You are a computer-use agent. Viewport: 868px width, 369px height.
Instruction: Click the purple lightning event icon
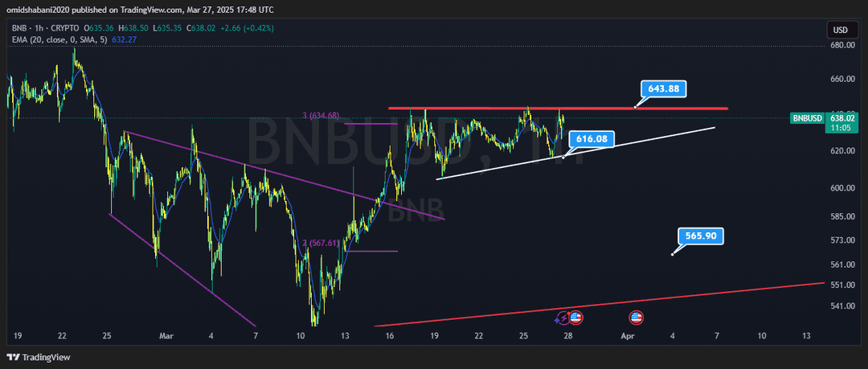(x=563, y=318)
